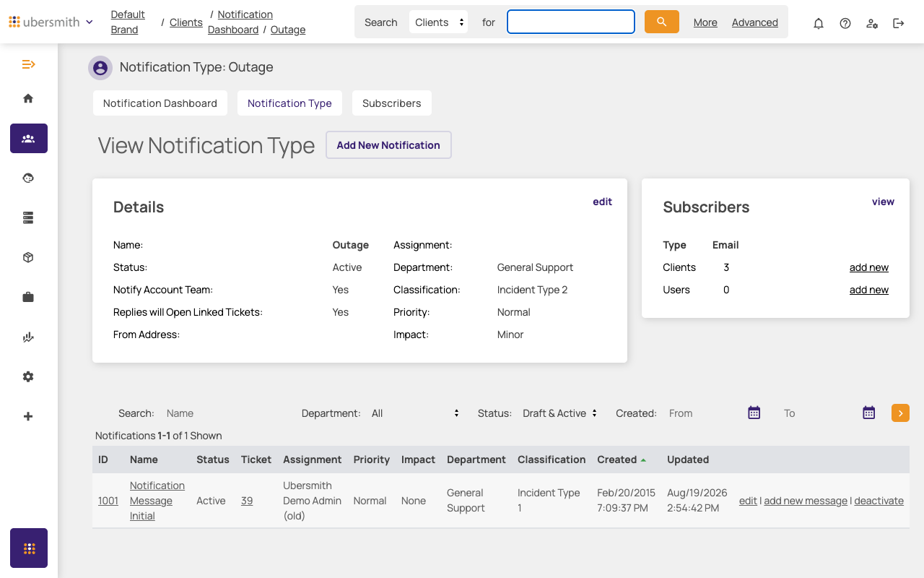Screen dimensions: 924x578
Task: Click edit in the Details panel
Action: point(602,202)
